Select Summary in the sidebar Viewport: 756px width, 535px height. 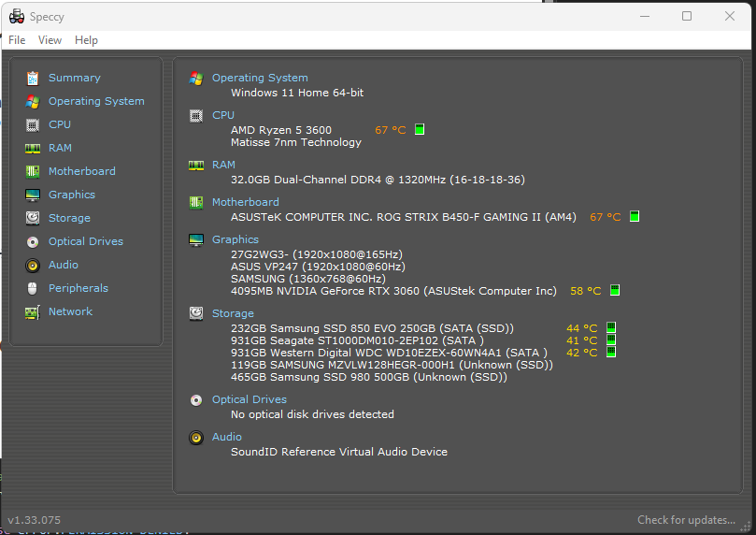[74, 78]
